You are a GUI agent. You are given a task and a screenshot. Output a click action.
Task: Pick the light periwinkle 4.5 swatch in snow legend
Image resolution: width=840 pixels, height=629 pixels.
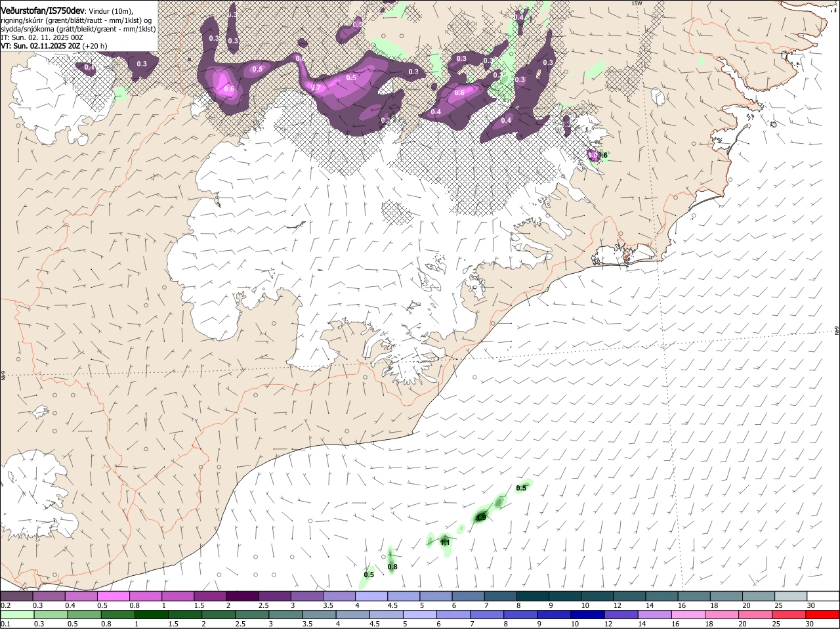click(404, 596)
